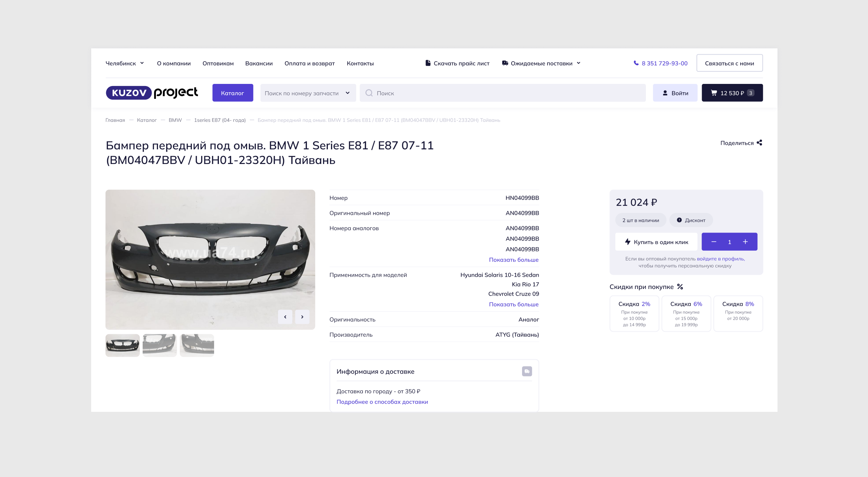Click BMW breadcrumb link
This screenshot has width=868, height=477.
point(175,120)
